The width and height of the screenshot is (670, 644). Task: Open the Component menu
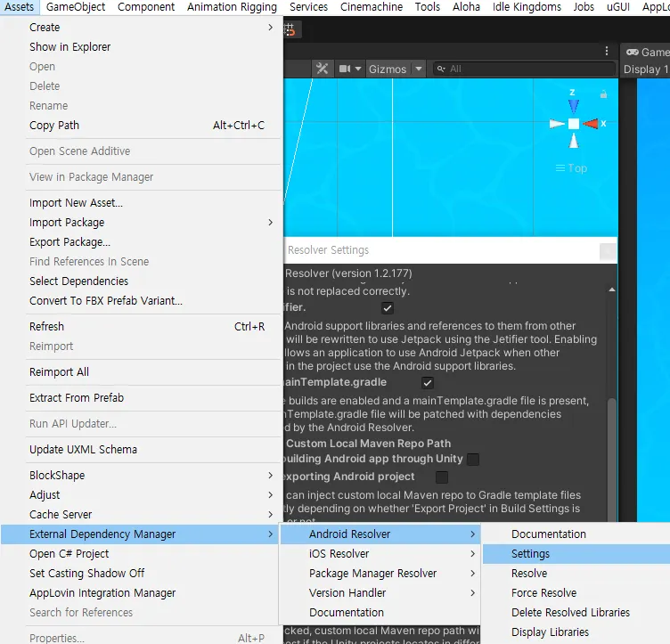[146, 7]
